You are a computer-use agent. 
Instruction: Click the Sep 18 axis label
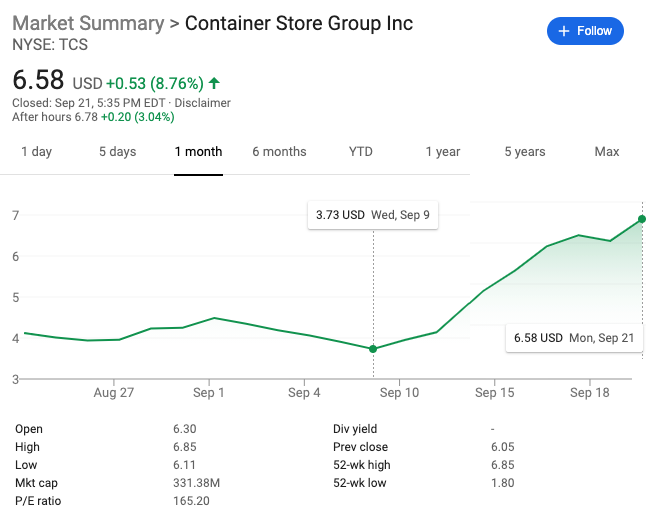point(590,392)
